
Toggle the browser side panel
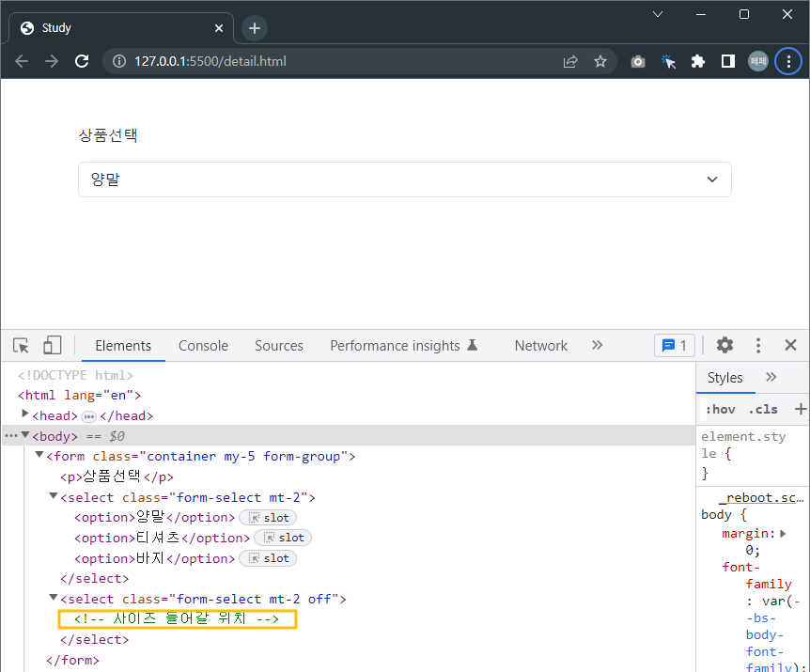(x=728, y=61)
